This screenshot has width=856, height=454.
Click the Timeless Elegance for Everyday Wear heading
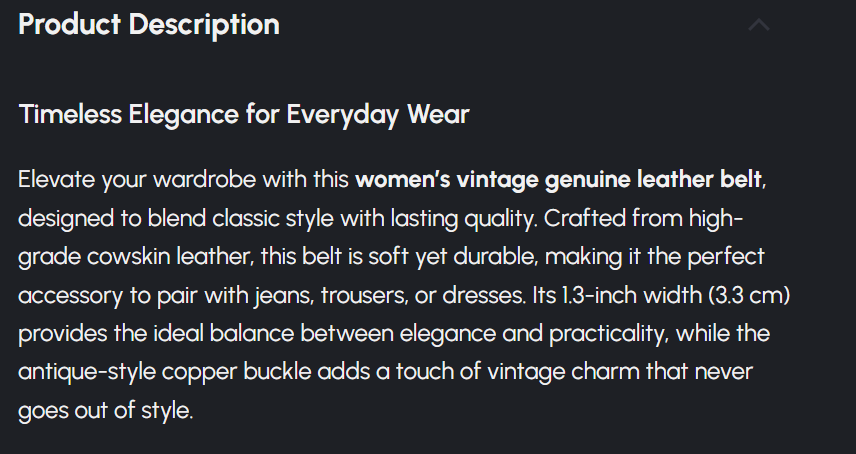tap(244, 114)
